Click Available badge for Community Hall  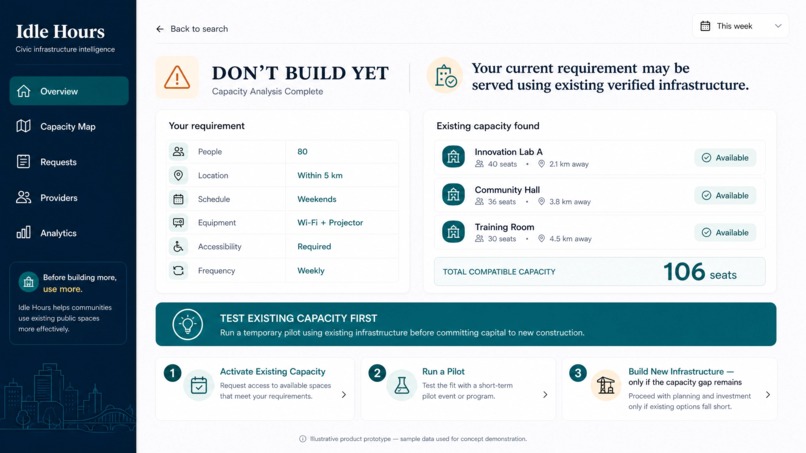tap(725, 195)
